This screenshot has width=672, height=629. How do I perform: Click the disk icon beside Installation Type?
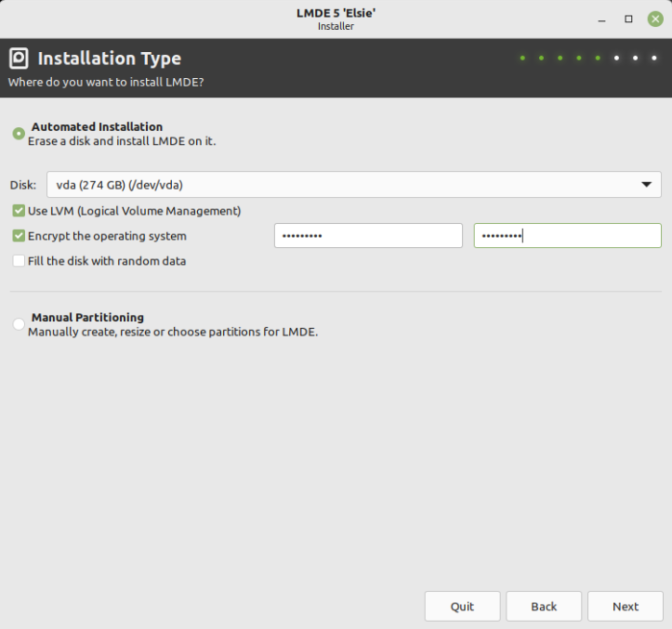point(19,59)
